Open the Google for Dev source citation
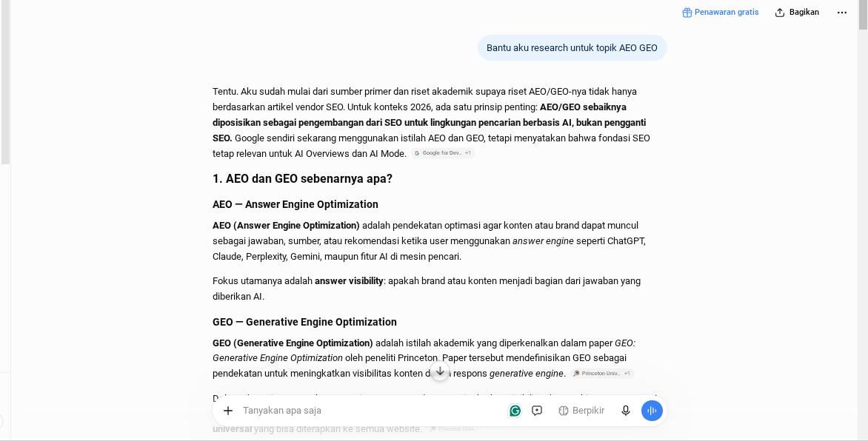 pos(443,153)
